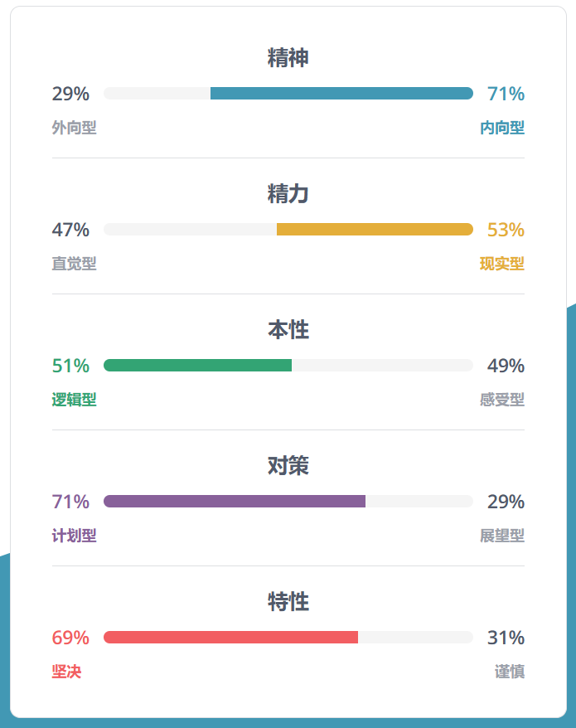Click the yellow 精力 progress bar
Image resolution: width=576 pixels, height=728 pixels.
[x=375, y=230]
